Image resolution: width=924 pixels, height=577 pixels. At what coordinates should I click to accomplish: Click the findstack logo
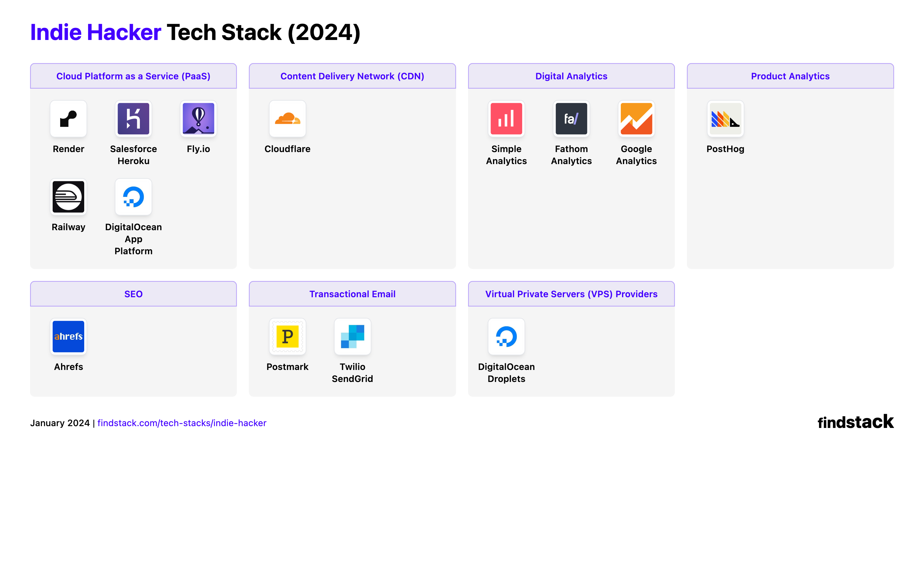tap(855, 422)
